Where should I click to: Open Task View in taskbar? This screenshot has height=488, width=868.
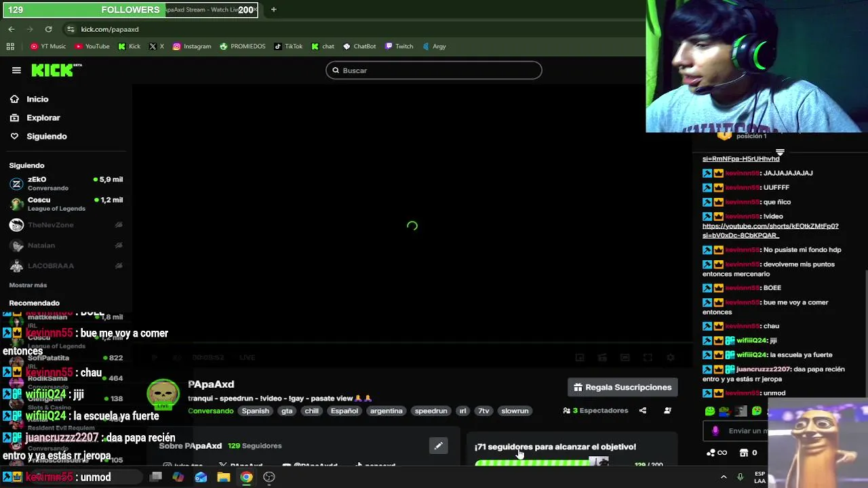click(x=155, y=477)
